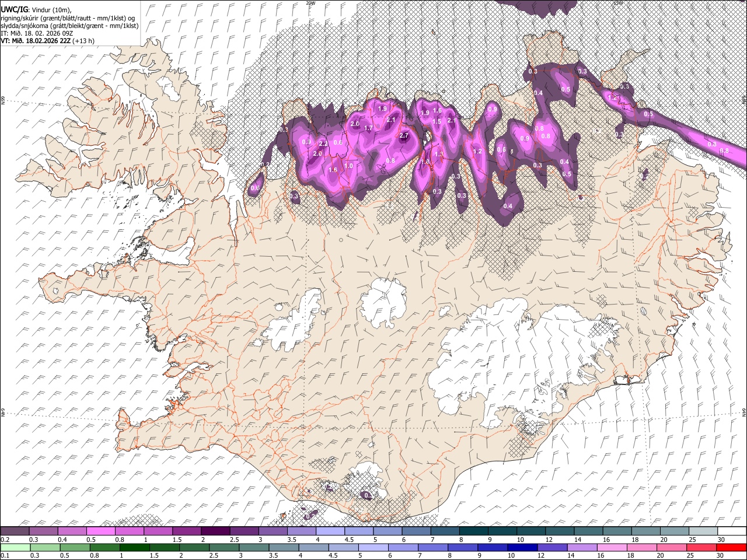The height and width of the screenshot is (560, 747).
Task: Click the 64N latitude label on right edge
Action: pyautogui.click(x=744, y=412)
